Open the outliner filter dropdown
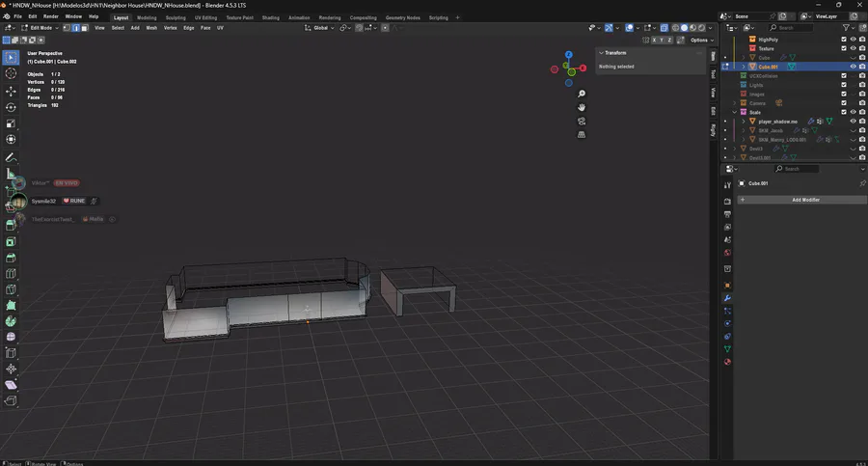868x466 pixels. [848, 28]
